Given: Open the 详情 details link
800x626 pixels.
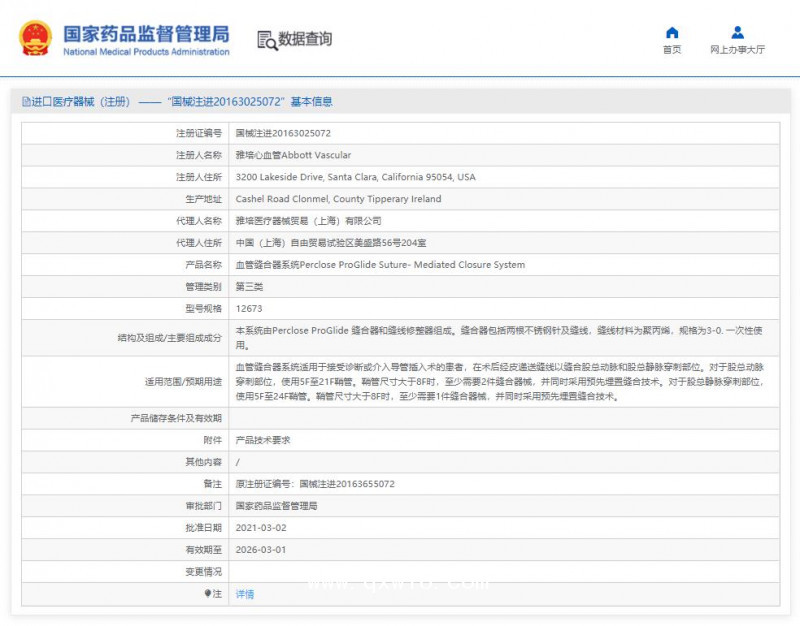Looking at the screenshot, I should pyautogui.click(x=243, y=593).
